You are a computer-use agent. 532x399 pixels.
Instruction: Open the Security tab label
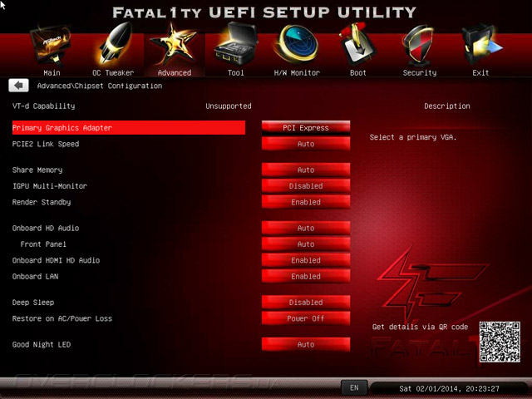[420, 72]
